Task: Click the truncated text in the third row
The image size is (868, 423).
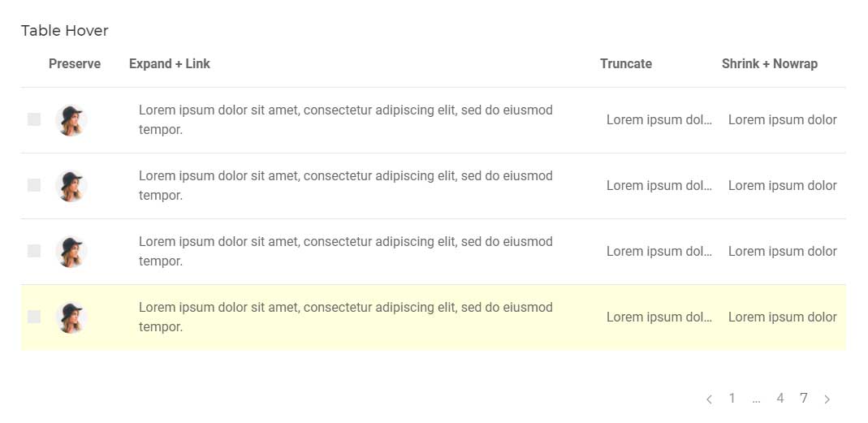Action: click(659, 252)
